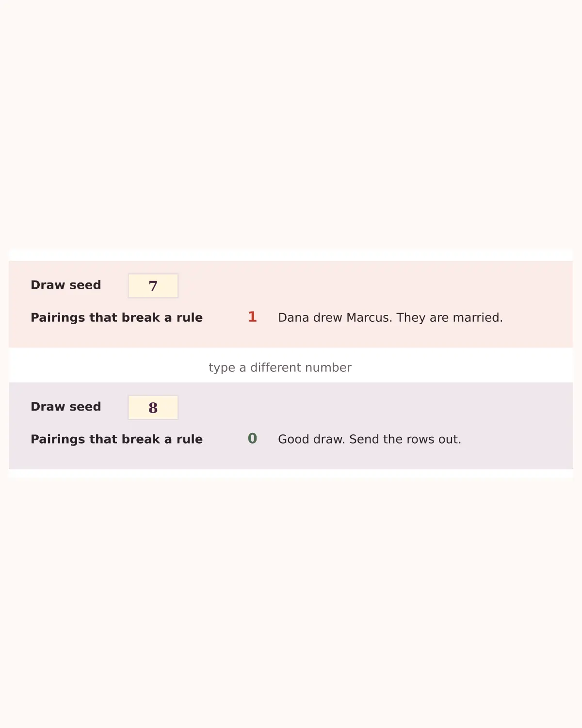Click the Draw seed field containing 8
Image resolution: width=582 pixels, height=728 pixels.
pos(153,408)
